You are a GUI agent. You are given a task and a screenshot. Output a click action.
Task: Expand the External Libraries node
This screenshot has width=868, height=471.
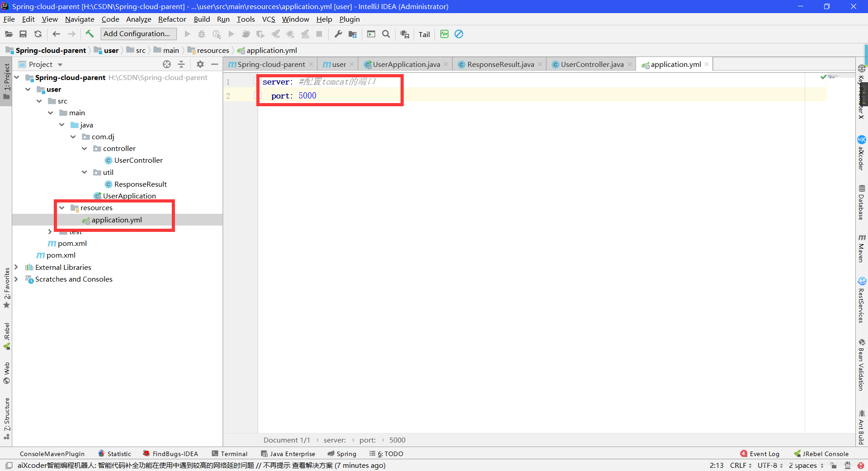pos(16,267)
